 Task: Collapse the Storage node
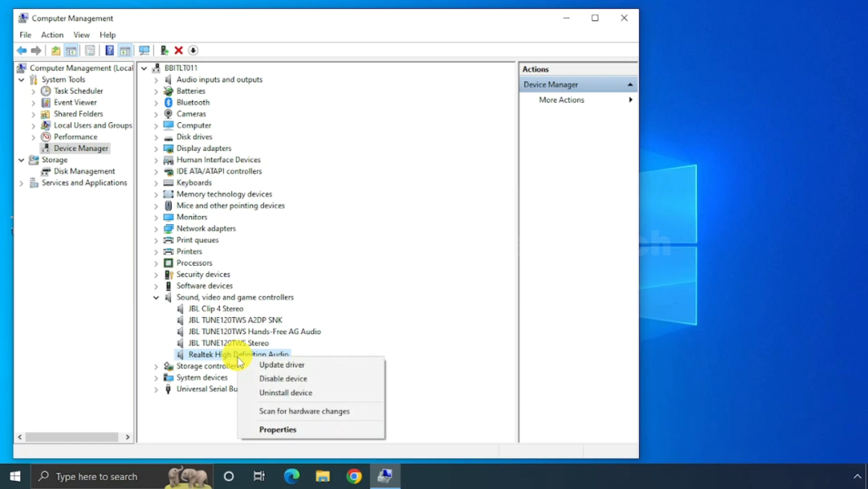click(x=22, y=160)
